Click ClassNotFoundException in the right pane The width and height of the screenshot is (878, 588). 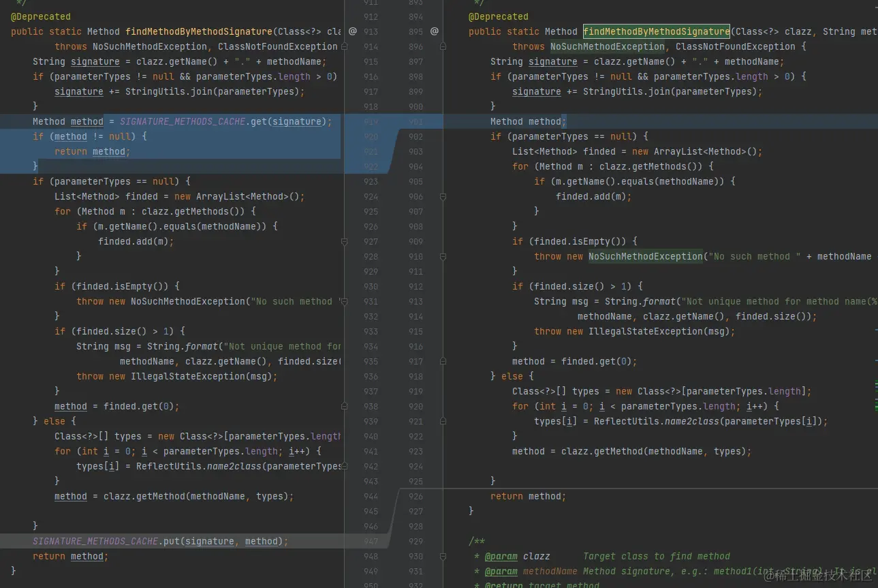click(736, 46)
